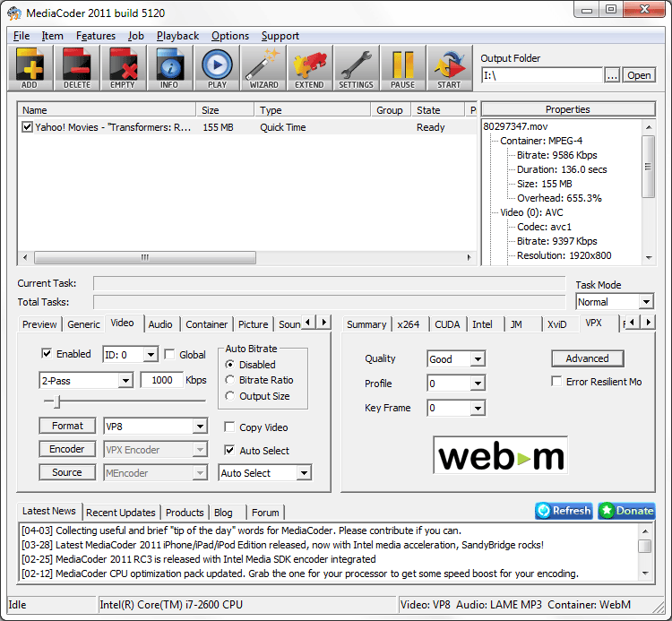This screenshot has height=621, width=672.
Task: Click the Advanced button
Action: (x=587, y=358)
